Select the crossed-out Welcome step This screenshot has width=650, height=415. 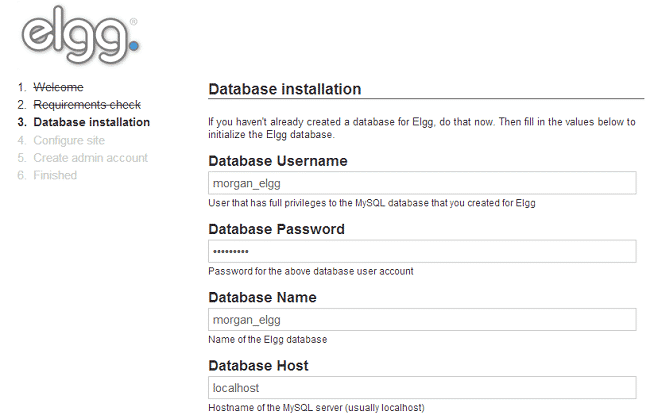(58, 87)
